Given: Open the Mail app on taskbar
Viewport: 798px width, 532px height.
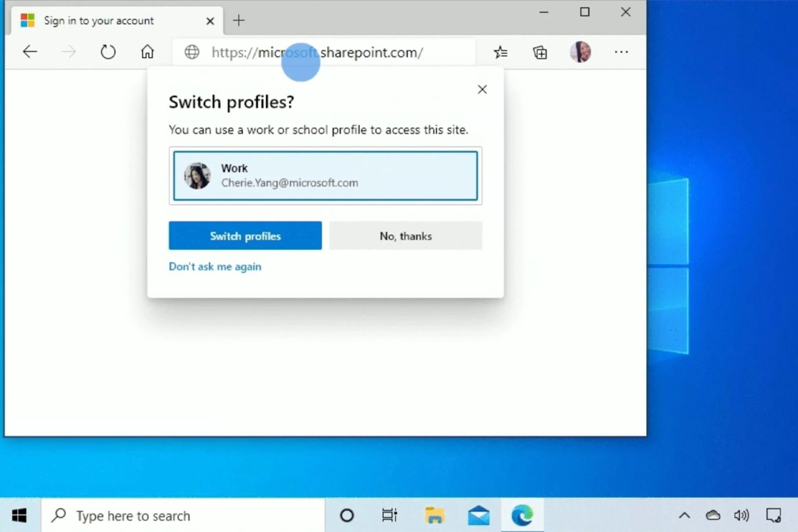Looking at the screenshot, I should click(478, 515).
